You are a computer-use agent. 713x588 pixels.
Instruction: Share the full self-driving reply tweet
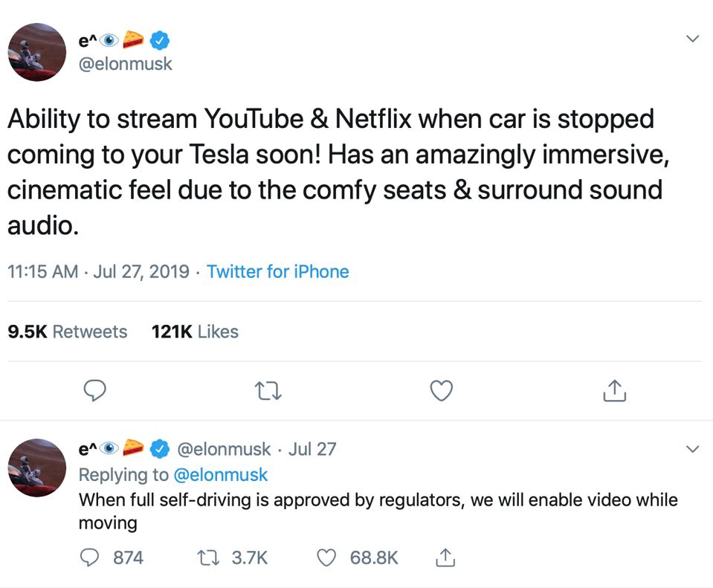[444, 557]
